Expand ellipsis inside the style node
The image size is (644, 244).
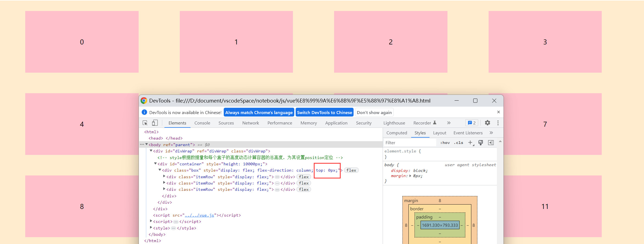click(173, 228)
